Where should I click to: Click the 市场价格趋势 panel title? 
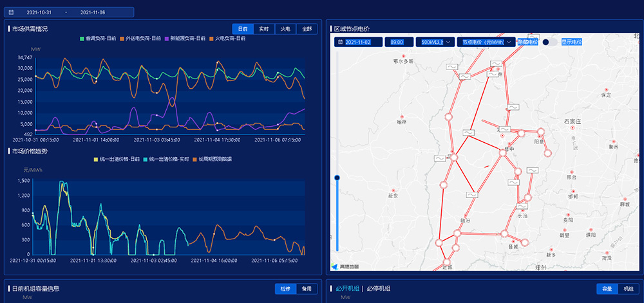coord(30,151)
